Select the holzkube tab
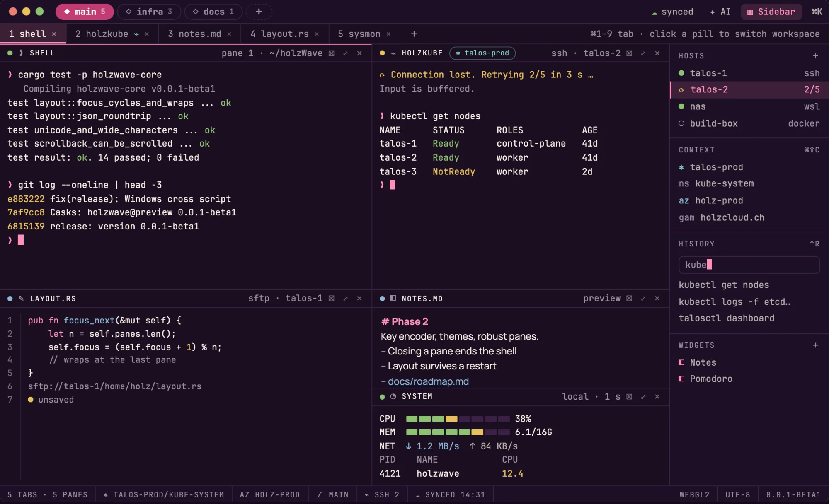The image size is (829, 504). 112,34
